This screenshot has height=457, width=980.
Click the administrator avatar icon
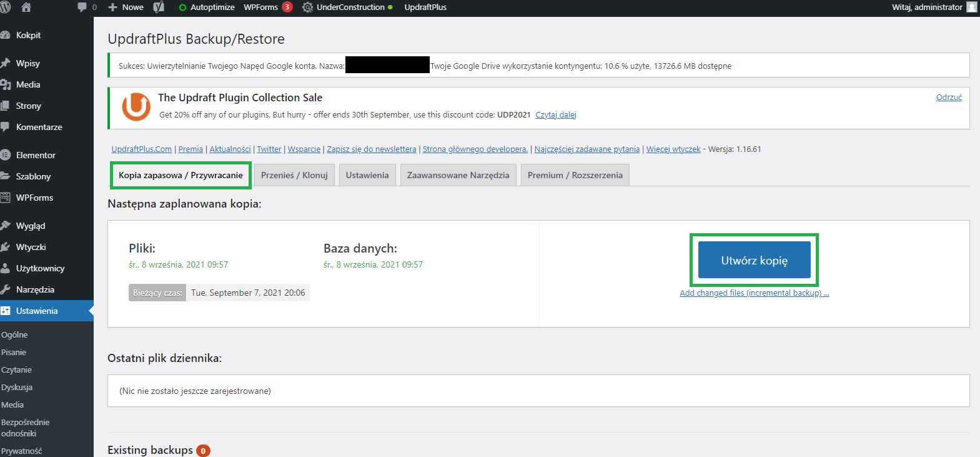972,8
